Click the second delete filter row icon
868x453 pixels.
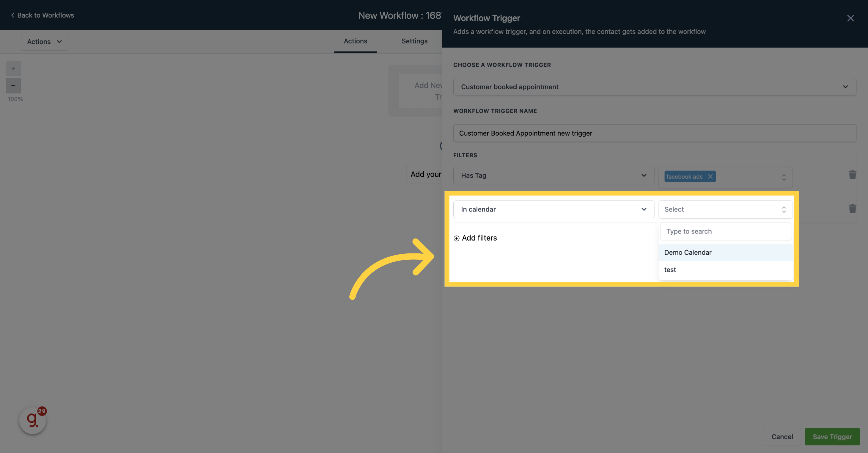point(853,209)
